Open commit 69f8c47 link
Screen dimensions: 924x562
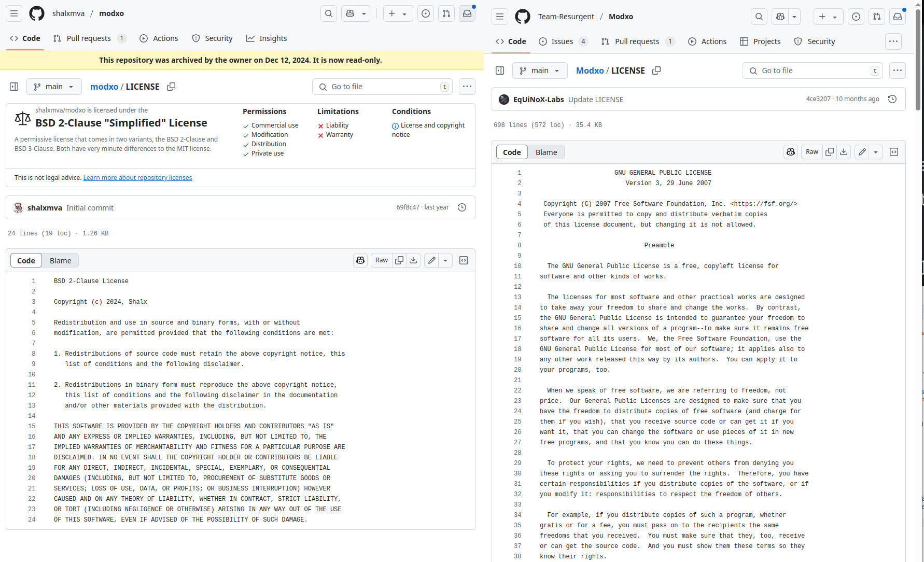pyautogui.click(x=408, y=207)
